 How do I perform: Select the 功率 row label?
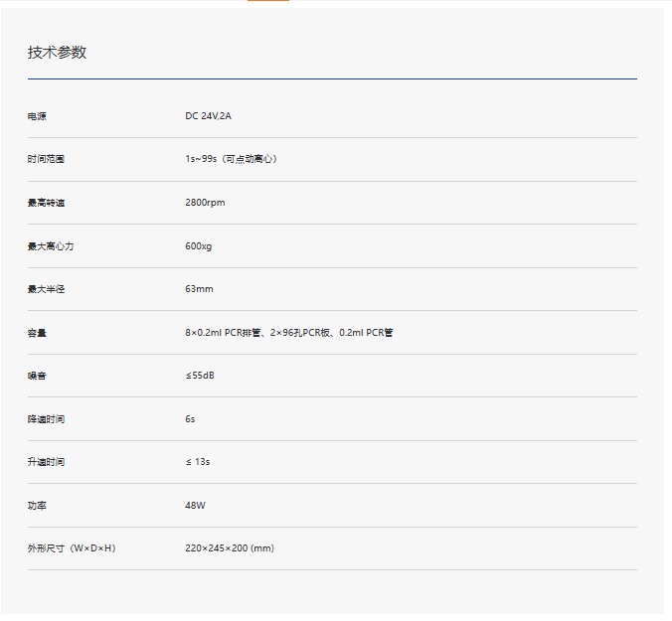37,506
